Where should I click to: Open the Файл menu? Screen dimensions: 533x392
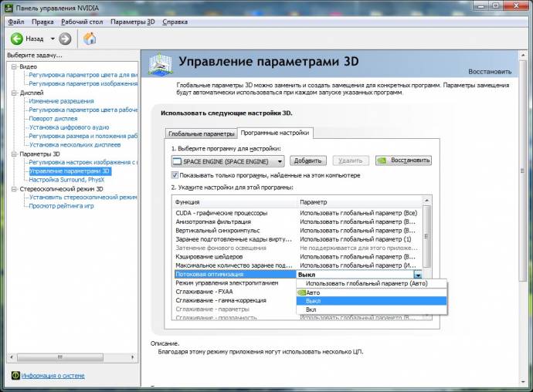tap(16, 22)
